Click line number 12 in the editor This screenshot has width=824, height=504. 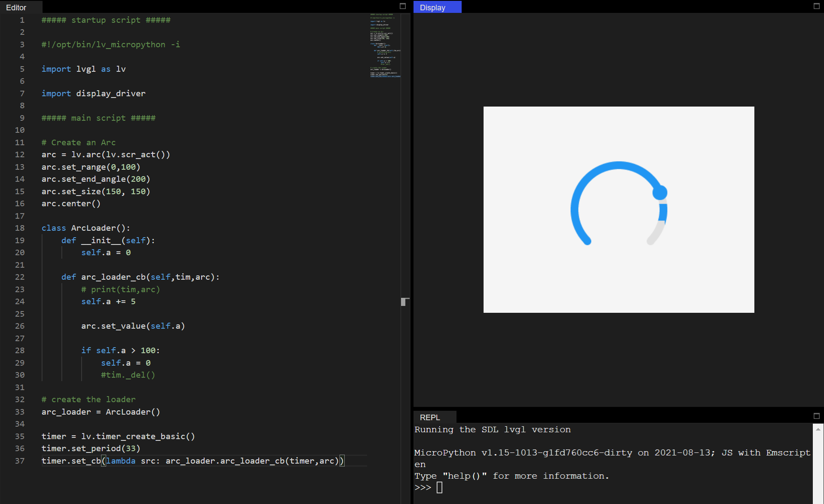[20, 155]
